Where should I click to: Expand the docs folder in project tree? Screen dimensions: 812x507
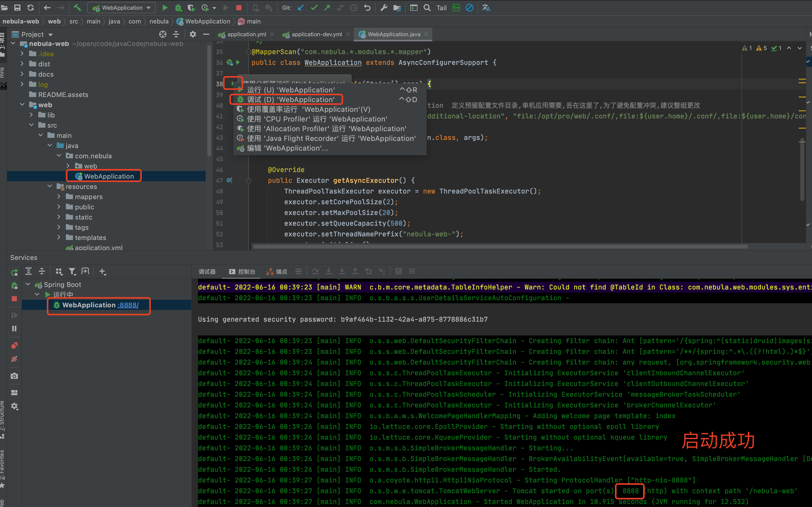[x=22, y=74]
